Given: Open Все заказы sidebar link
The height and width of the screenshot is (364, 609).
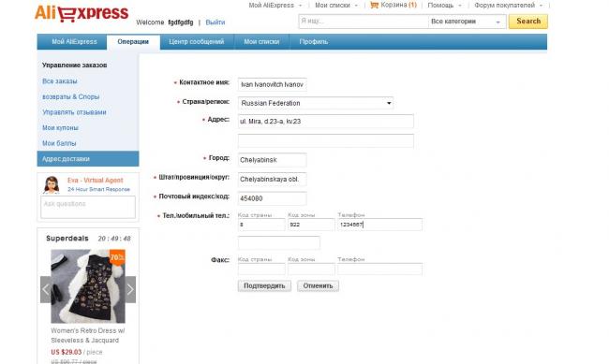Looking at the screenshot, I should pos(60,81).
